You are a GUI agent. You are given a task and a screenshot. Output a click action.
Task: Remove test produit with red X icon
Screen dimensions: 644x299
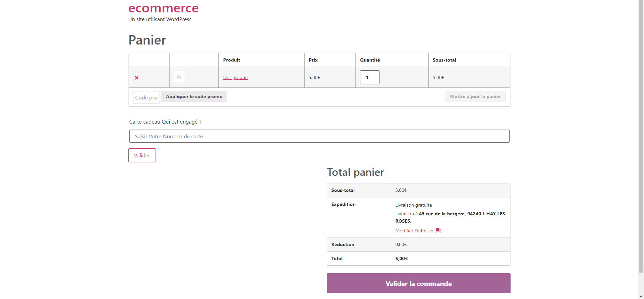coord(136,78)
